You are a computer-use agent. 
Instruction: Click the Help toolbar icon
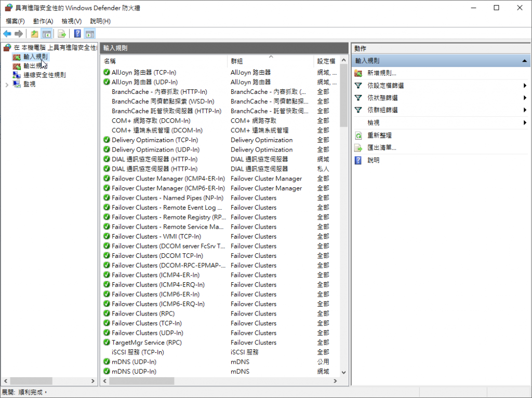(x=78, y=34)
